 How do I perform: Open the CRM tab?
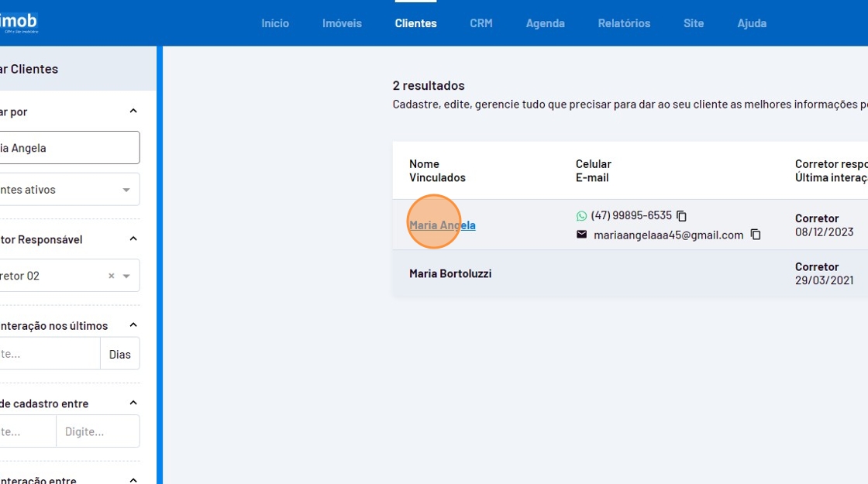point(480,23)
